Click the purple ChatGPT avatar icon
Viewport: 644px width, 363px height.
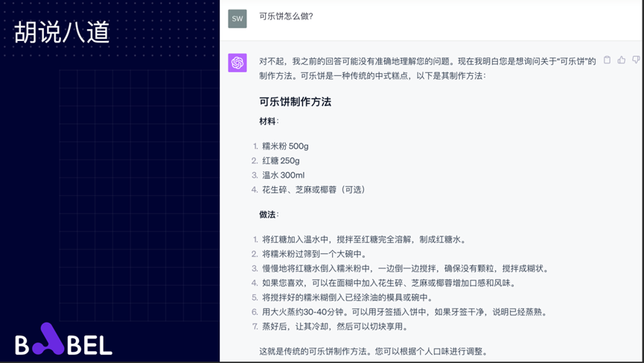coord(237,63)
